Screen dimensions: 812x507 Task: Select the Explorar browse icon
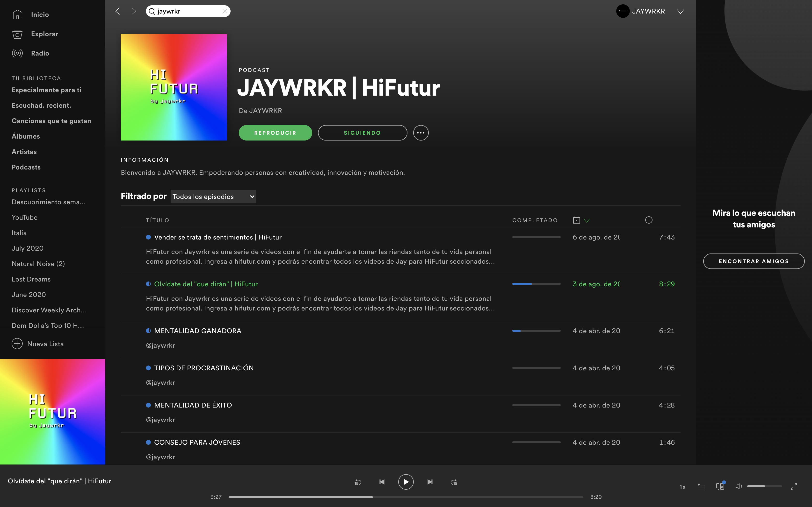(17, 34)
